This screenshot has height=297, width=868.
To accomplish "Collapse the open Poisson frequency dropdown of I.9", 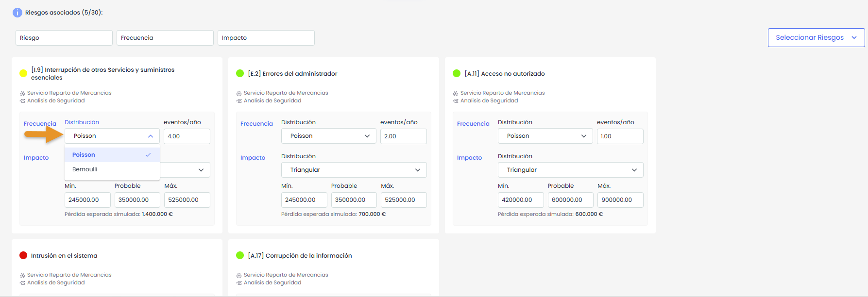I will click(112, 136).
